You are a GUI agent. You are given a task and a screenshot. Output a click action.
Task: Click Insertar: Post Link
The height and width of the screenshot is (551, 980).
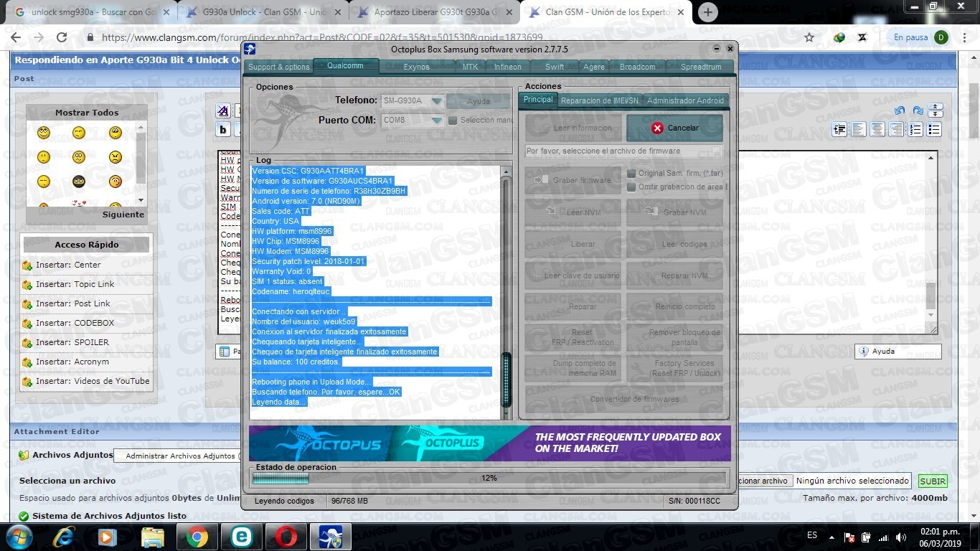[x=73, y=303]
